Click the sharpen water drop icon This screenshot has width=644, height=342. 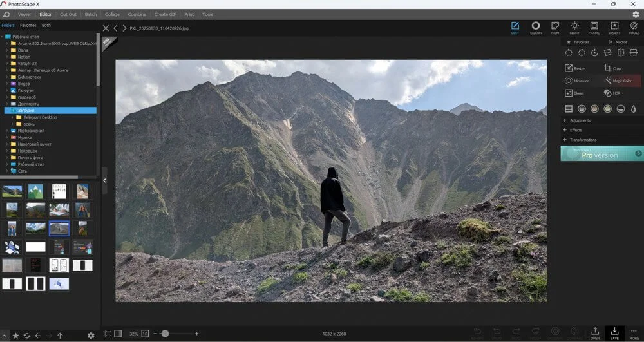[634, 109]
